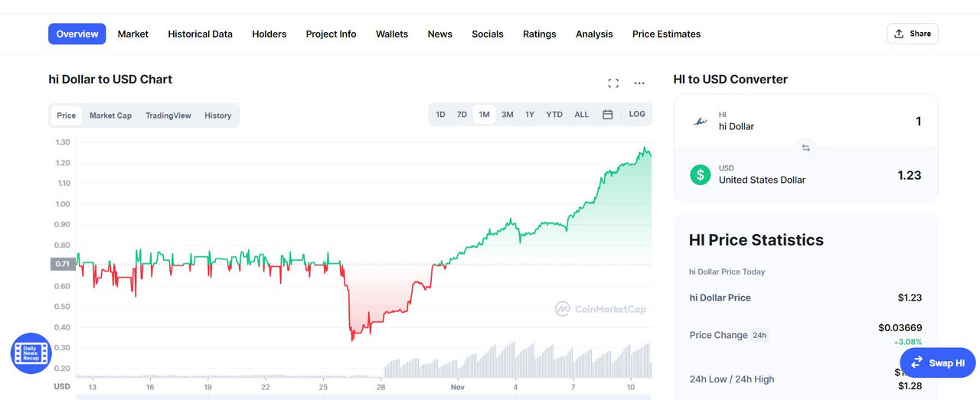Click the 'HI to USD Converter' heading
This screenshot has height=400, width=980.
point(730,80)
